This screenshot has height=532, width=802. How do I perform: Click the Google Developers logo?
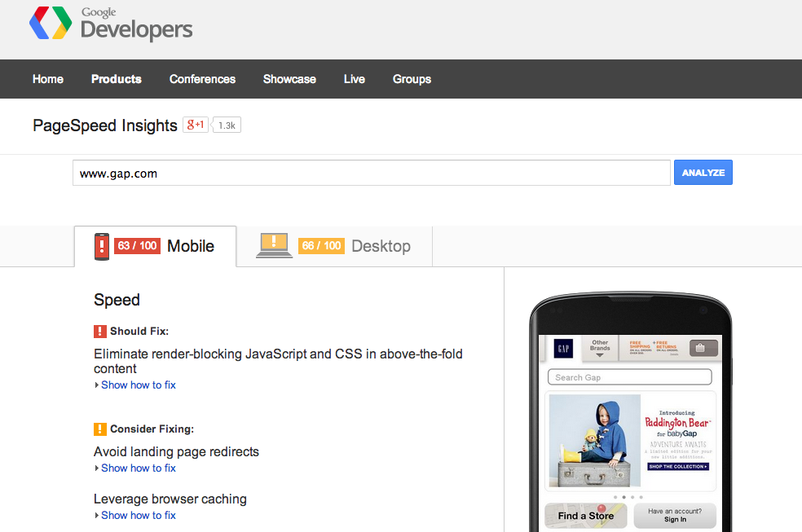coord(111,24)
